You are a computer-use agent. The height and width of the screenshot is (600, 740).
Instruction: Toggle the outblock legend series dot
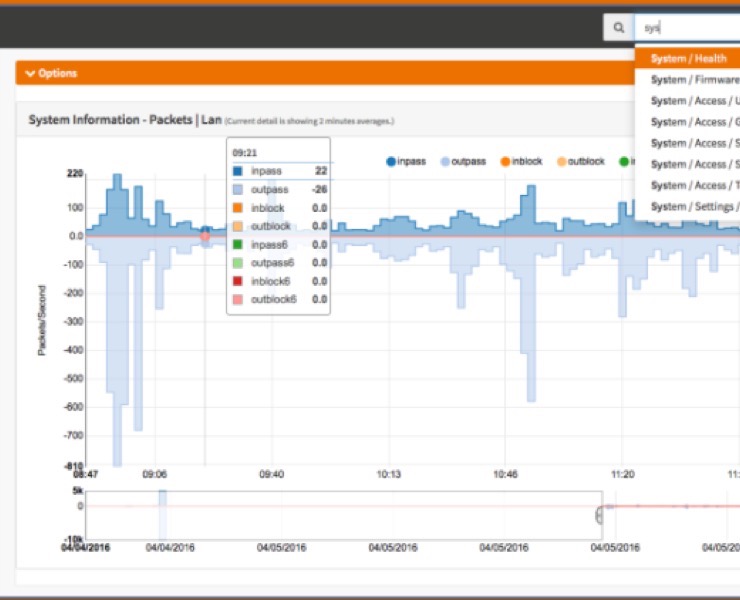[x=562, y=162]
